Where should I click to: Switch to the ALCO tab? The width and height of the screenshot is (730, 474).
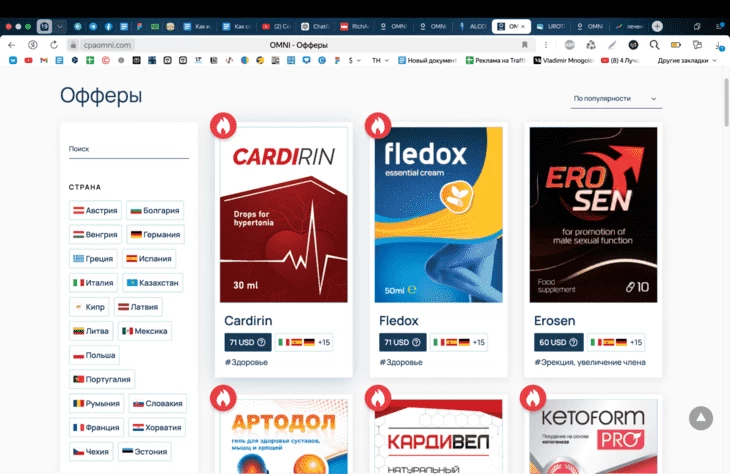pyautogui.click(x=473, y=27)
